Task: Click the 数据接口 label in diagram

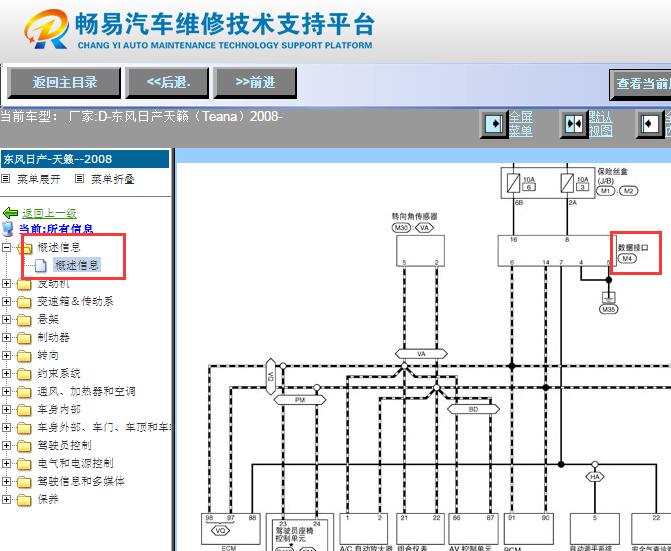Action: pos(633,248)
